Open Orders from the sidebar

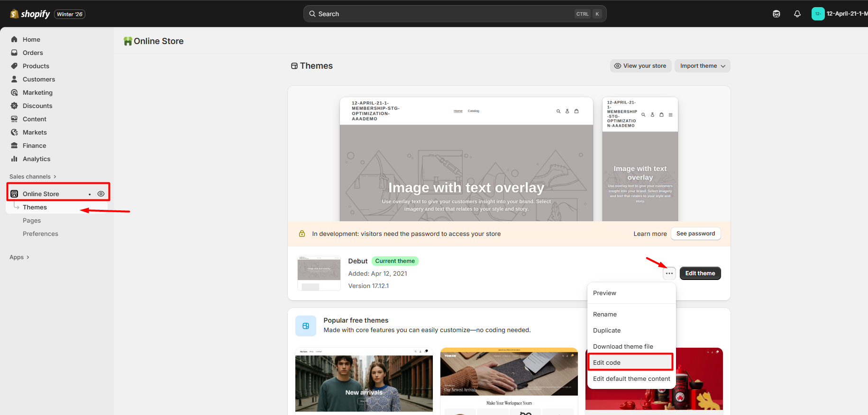33,53
